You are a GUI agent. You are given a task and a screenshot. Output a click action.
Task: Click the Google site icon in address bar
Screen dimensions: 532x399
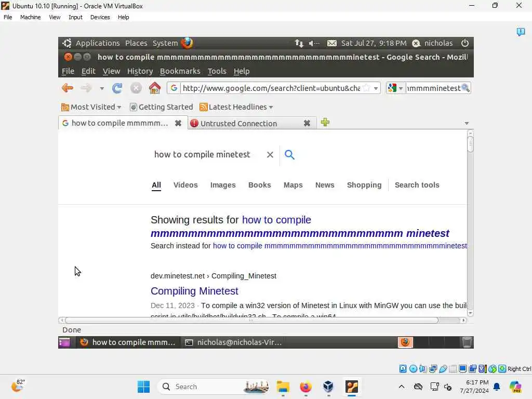pyautogui.click(x=174, y=88)
